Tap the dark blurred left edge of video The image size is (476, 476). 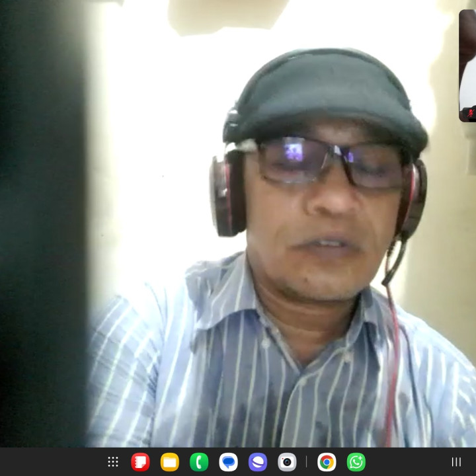pos(40,231)
